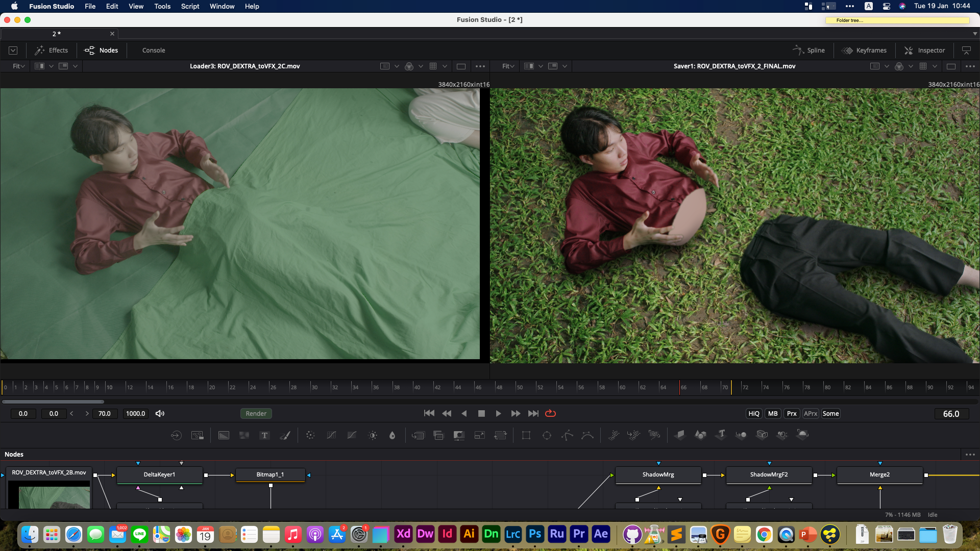Open the Tools menu

(162, 6)
